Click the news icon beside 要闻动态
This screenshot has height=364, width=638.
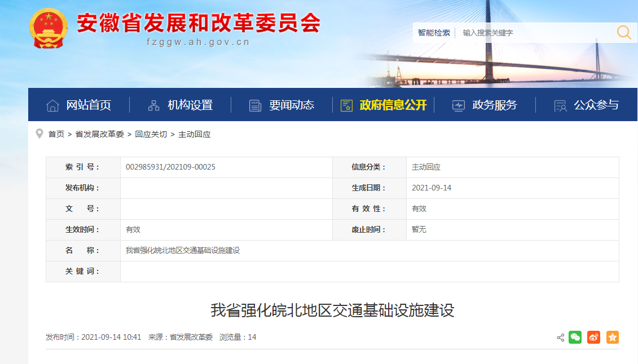(x=255, y=105)
